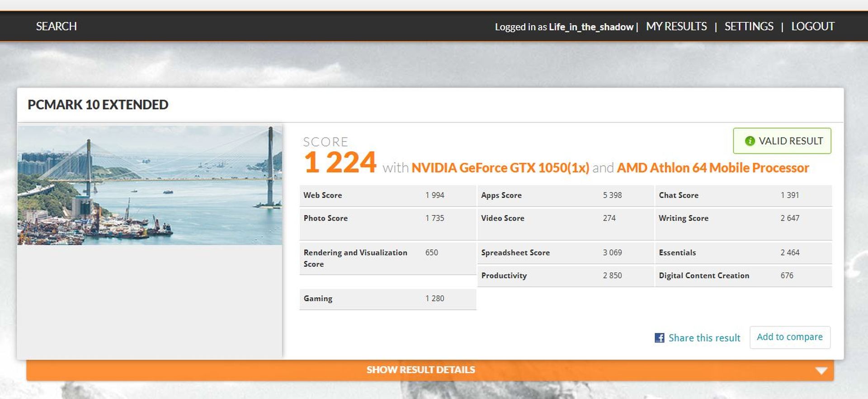The image size is (868, 399).
Task: Select the Chat Score label
Action: click(679, 195)
